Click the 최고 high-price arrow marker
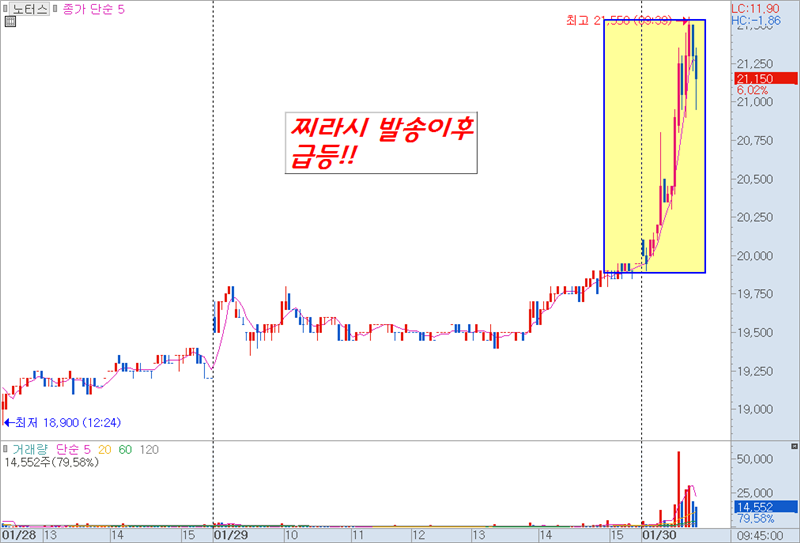Viewport: 800px width, 543px height. [x=685, y=20]
